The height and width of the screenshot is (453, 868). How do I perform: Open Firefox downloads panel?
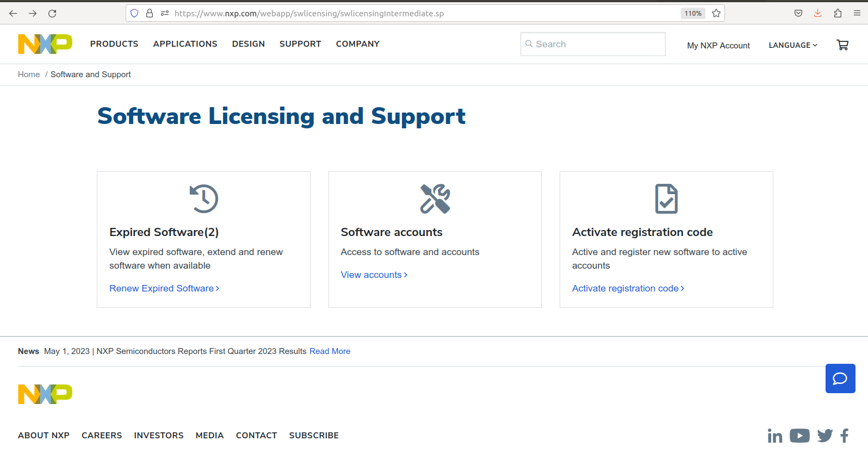817,13
